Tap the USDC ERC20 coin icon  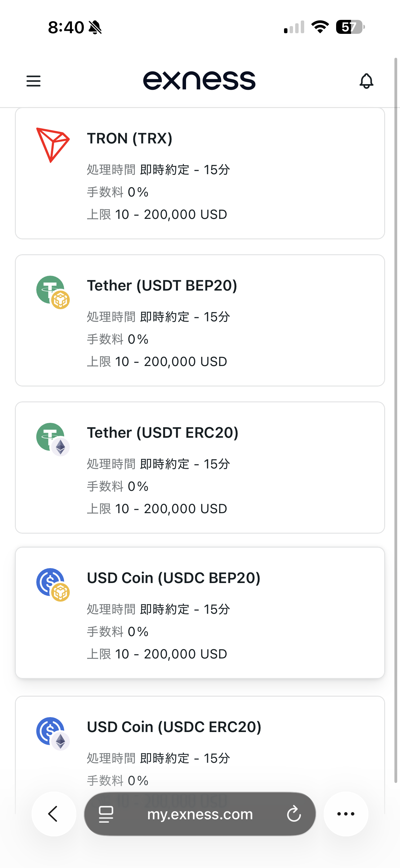click(53, 733)
